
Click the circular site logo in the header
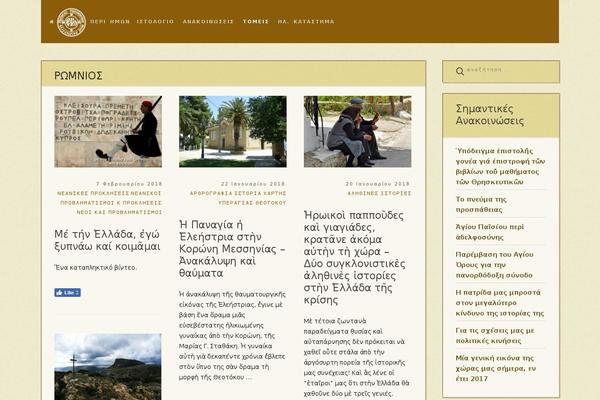point(71,22)
